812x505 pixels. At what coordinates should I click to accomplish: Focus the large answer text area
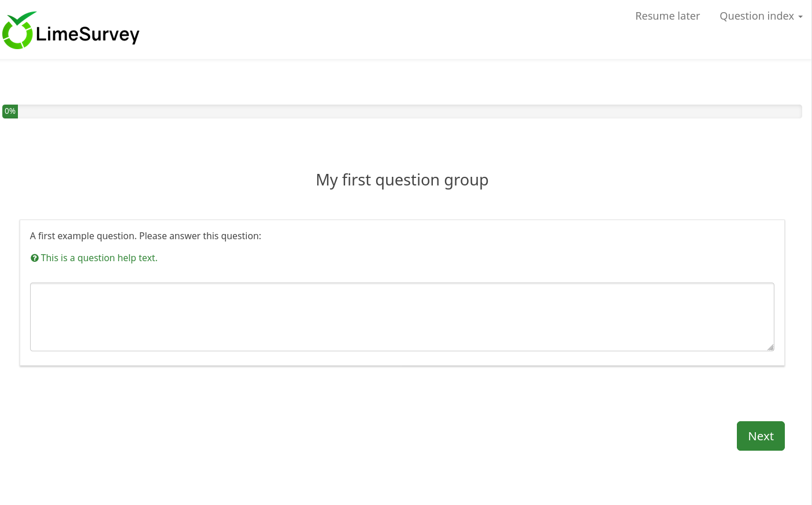(402, 317)
